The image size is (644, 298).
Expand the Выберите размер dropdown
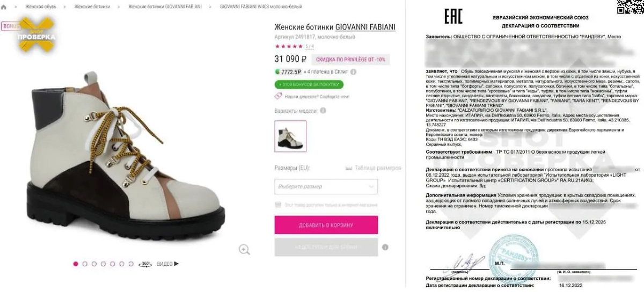326,186
